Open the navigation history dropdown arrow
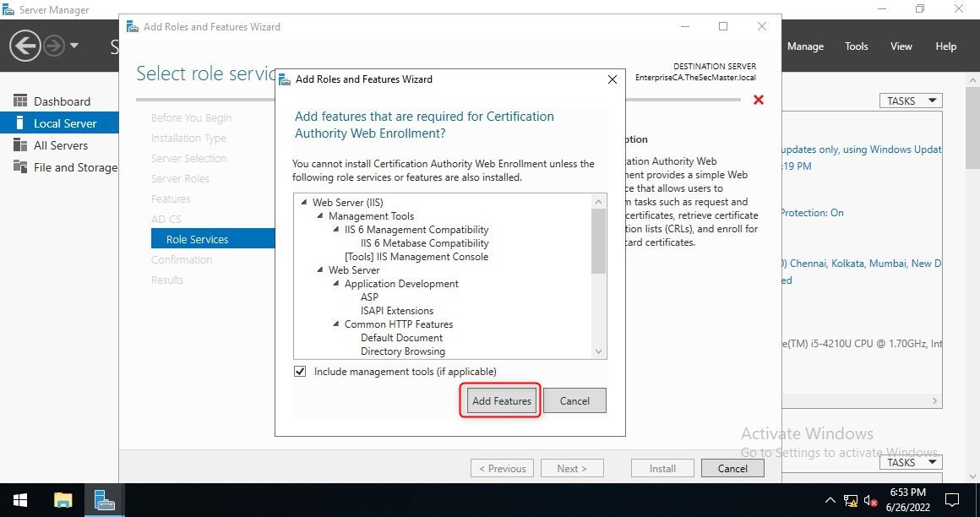The height and width of the screenshot is (517, 980). coord(74,46)
